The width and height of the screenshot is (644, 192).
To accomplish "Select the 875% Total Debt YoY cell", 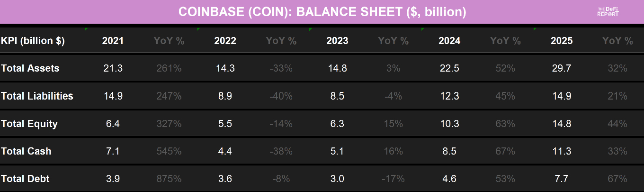I will pos(169,179).
